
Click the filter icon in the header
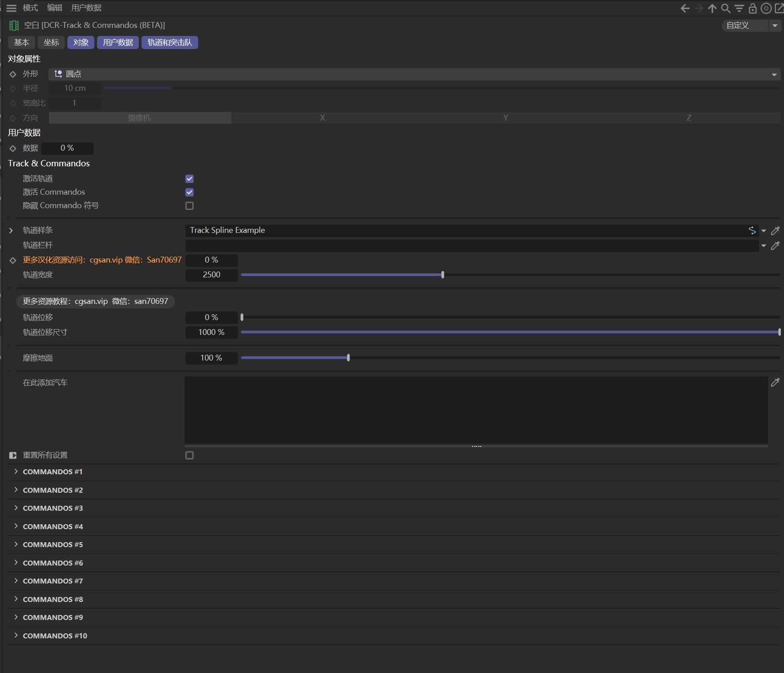(x=739, y=8)
